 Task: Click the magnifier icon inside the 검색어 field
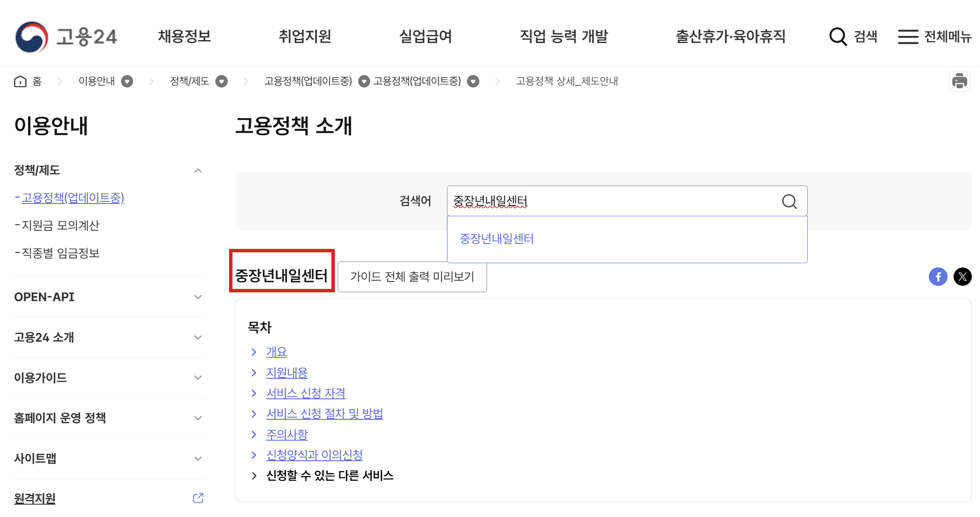[789, 201]
